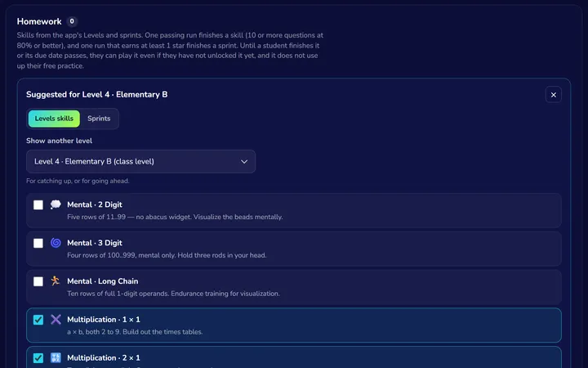Click the Multiplication · 1 × 1 title
588x368 pixels.
click(x=104, y=320)
